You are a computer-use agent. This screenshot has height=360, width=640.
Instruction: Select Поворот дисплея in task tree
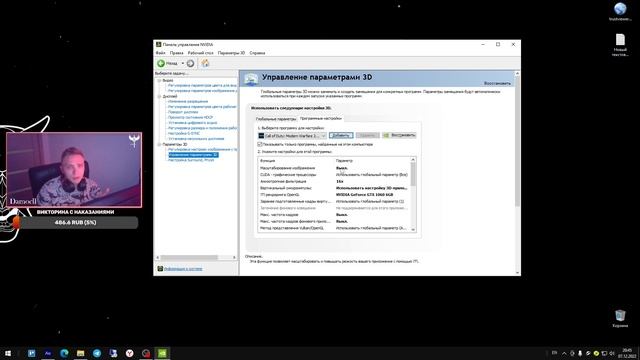(183, 112)
